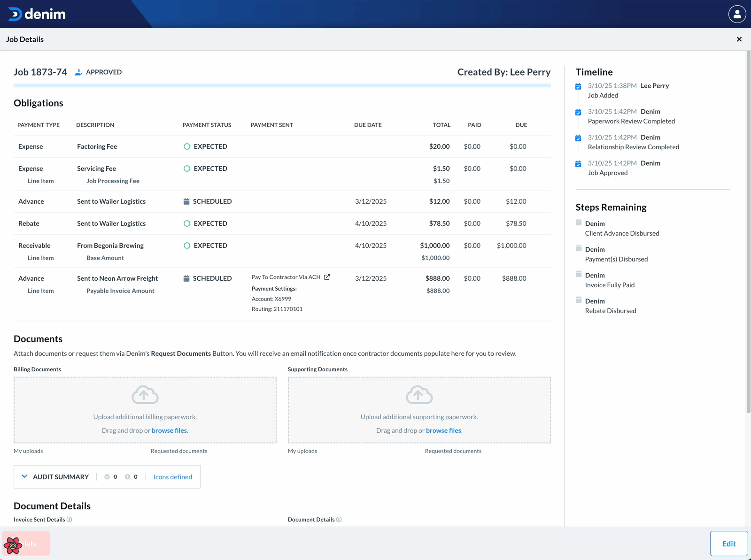Click the Job 1873-74 heading
This screenshot has height=560, width=751.
[40, 72]
